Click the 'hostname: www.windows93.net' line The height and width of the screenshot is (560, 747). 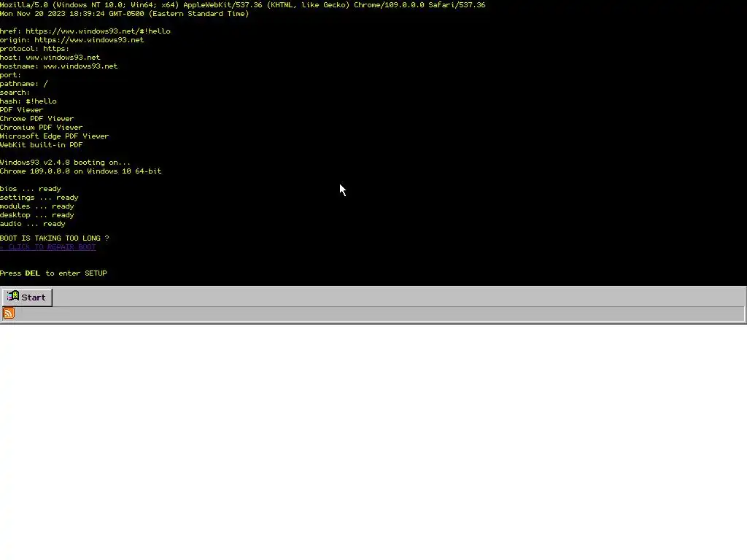[x=58, y=66]
